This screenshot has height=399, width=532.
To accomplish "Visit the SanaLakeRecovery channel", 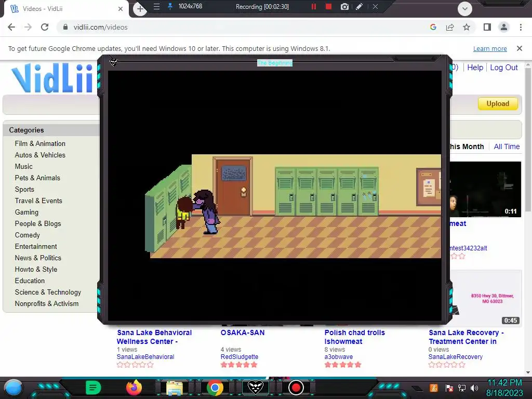I will [x=455, y=357].
